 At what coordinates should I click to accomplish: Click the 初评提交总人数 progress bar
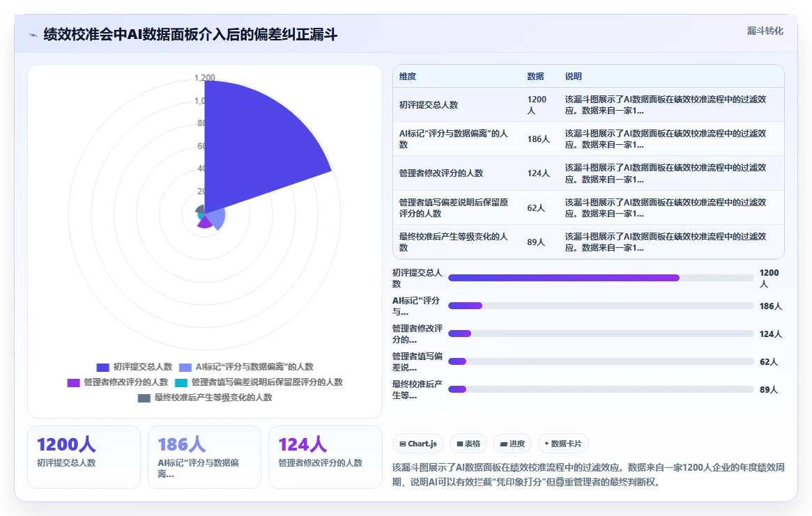pos(601,278)
